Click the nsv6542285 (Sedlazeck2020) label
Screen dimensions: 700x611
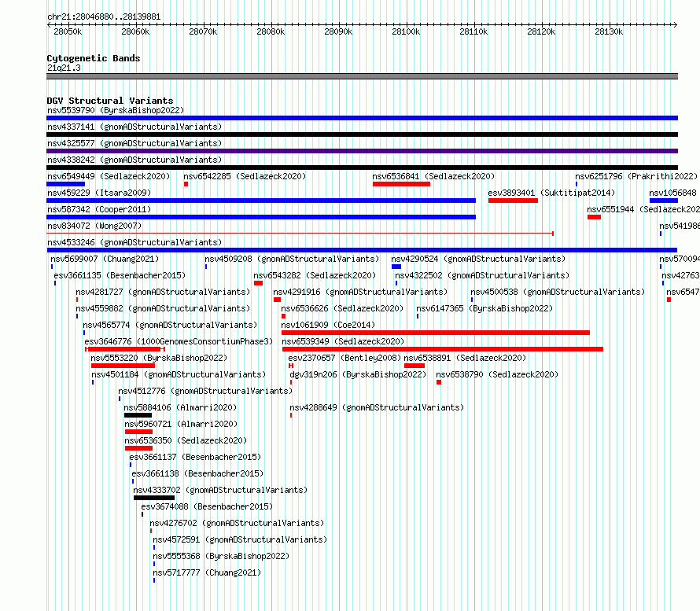point(245,176)
